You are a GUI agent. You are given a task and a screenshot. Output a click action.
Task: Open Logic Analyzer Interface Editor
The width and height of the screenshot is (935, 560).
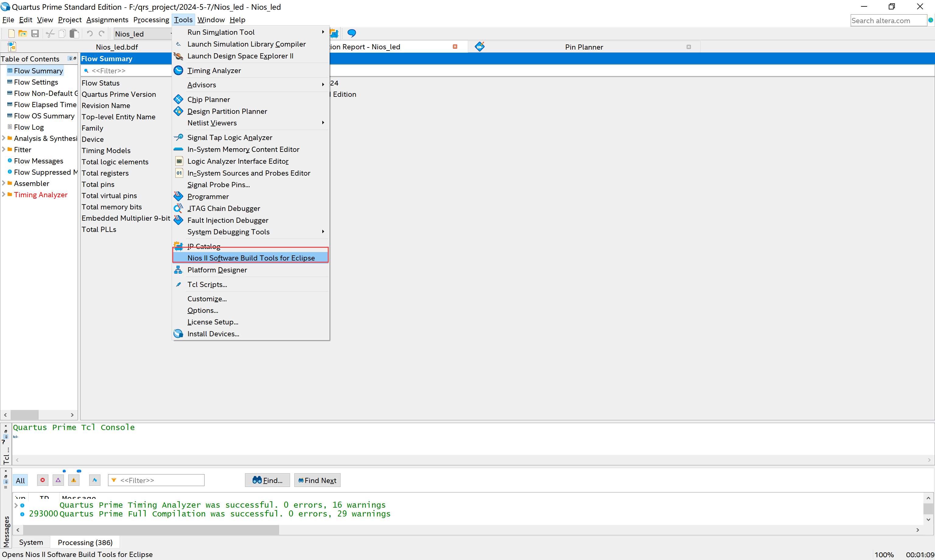(x=250, y=161)
